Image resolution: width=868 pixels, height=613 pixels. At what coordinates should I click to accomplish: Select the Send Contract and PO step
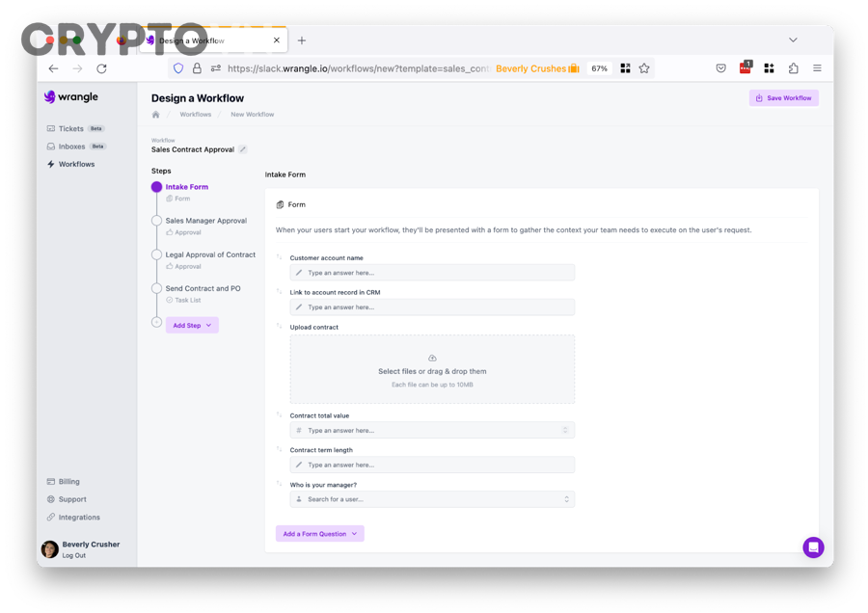pyautogui.click(x=203, y=288)
